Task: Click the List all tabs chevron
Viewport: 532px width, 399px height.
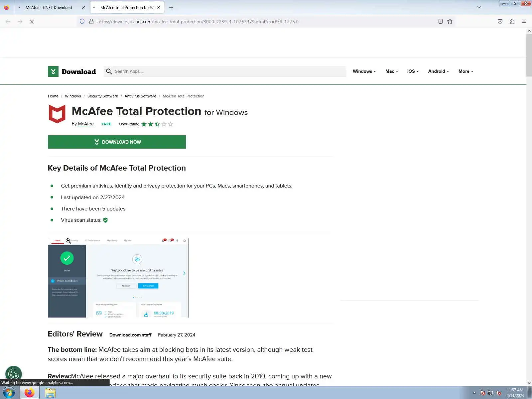Action: click(479, 7)
